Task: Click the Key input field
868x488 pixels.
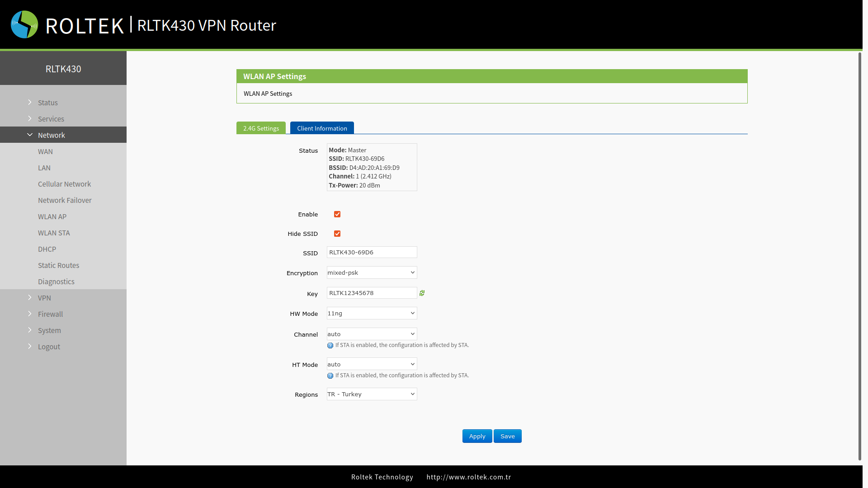Action: (x=372, y=293)
